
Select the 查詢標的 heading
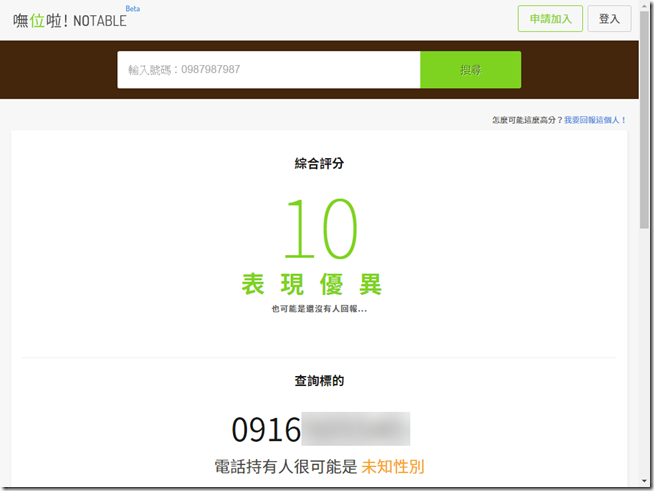click(319, 380)
